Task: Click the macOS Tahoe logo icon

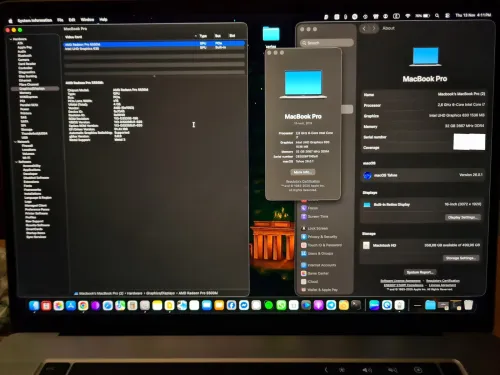Action: 367,175
